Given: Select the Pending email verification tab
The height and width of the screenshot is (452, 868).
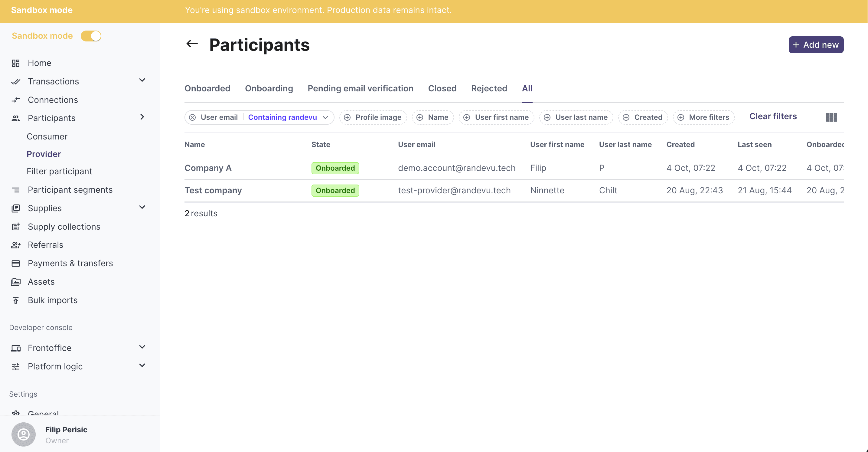Looking at the screenshot, I should pyautogui.click(x=361, y=88).
